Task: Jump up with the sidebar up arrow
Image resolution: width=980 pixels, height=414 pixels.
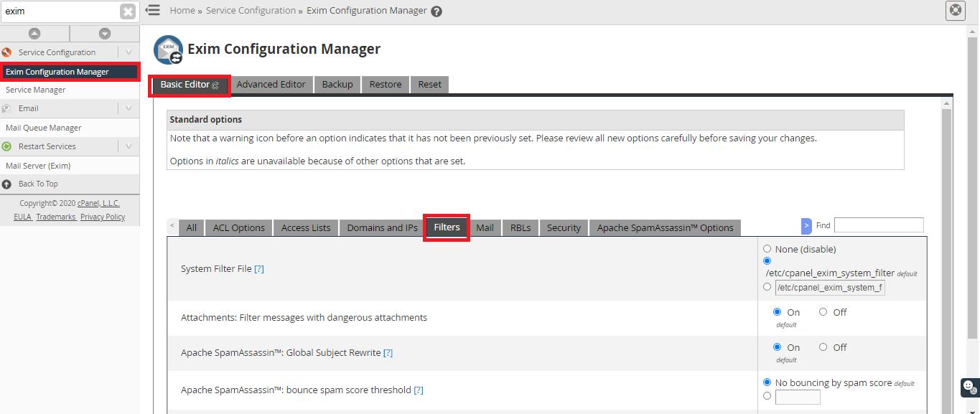Action: 34,34
